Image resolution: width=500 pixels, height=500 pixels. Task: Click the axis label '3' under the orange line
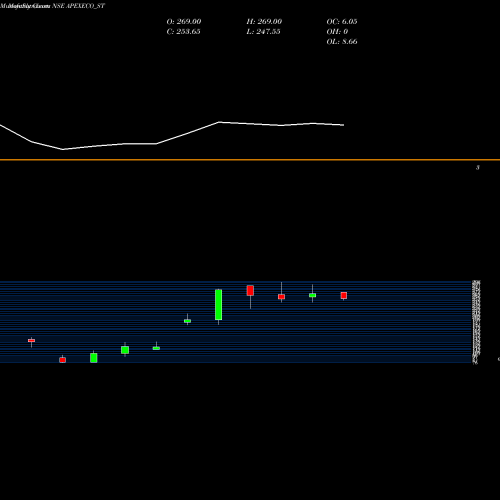478,168
